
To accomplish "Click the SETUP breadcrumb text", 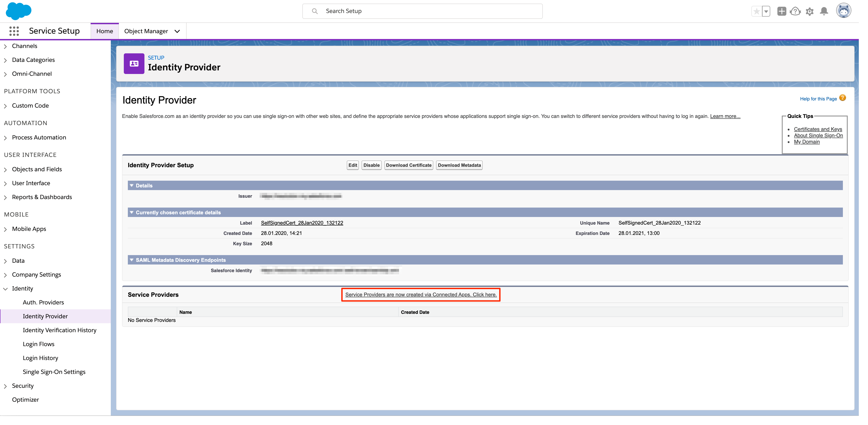I will click(x=156, y=58).
